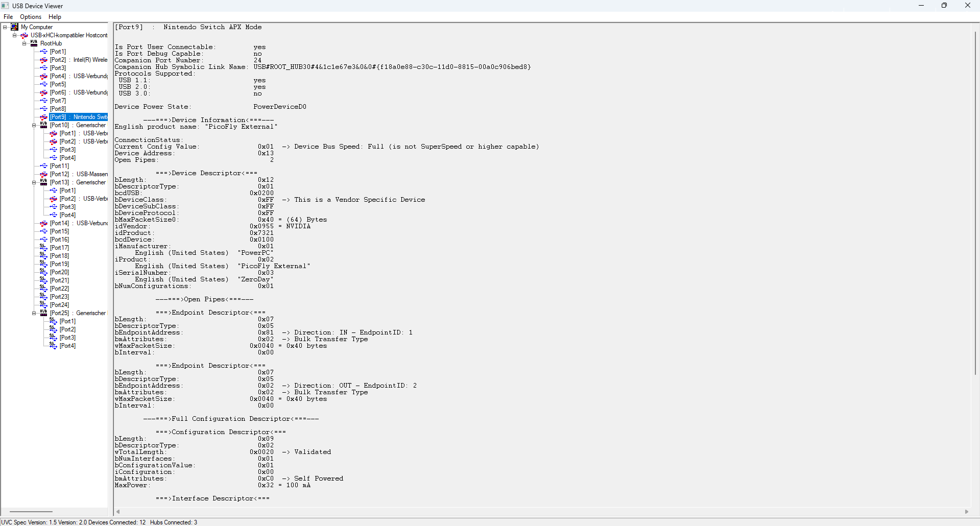The image size is (980, 526).
Task: Select [Port3] under the Port10 hub
Action: 67,150
